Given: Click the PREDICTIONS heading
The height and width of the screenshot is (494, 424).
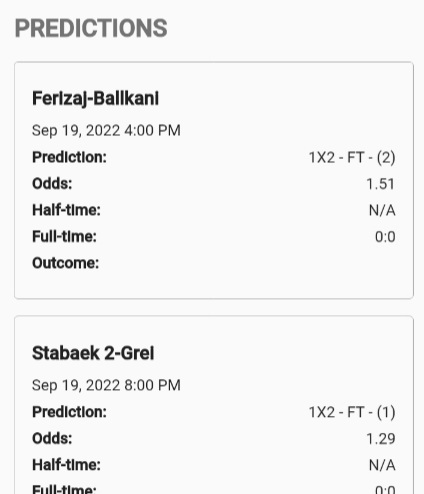Looking at the screenshot, I should click(x=91, y=28).
